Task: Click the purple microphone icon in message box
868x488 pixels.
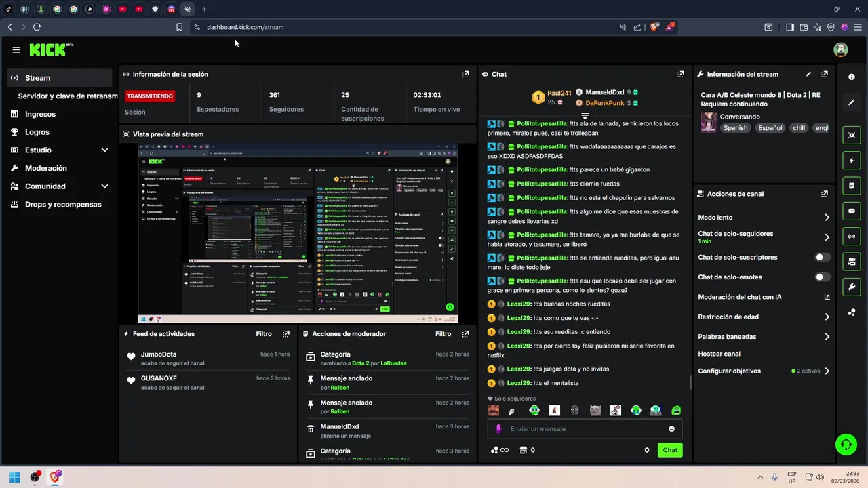Action: (x=499, y=428)
